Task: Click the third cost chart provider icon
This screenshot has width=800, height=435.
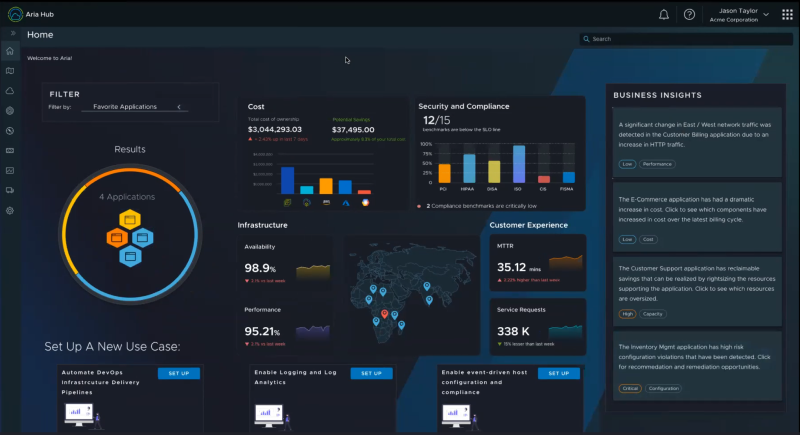Action: (326, 202)
